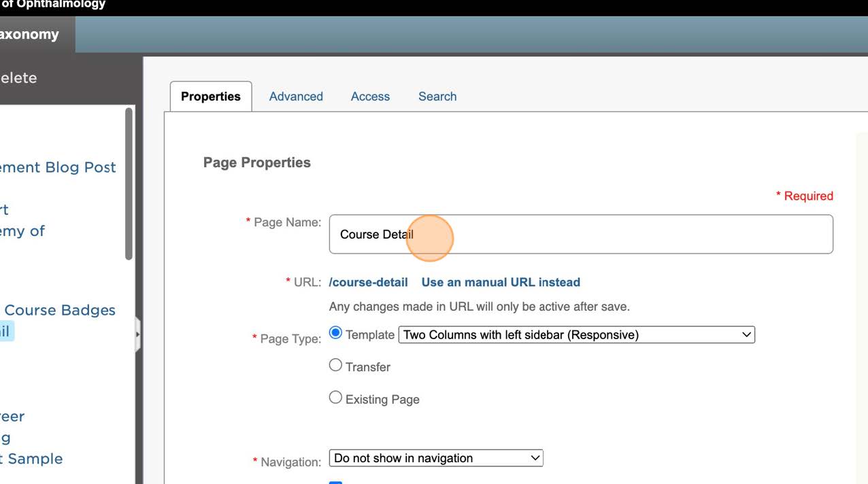This screenshot has height=484, width=868.
Task: Click the note about URL changes active after save
Action: pyautogui.click(x=480, y=307)
